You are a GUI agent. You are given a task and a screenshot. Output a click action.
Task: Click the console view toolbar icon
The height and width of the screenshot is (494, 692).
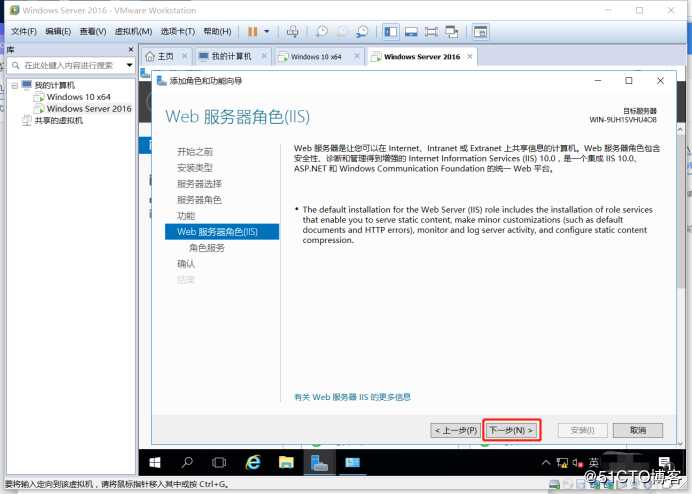click(x=480, y=32)
